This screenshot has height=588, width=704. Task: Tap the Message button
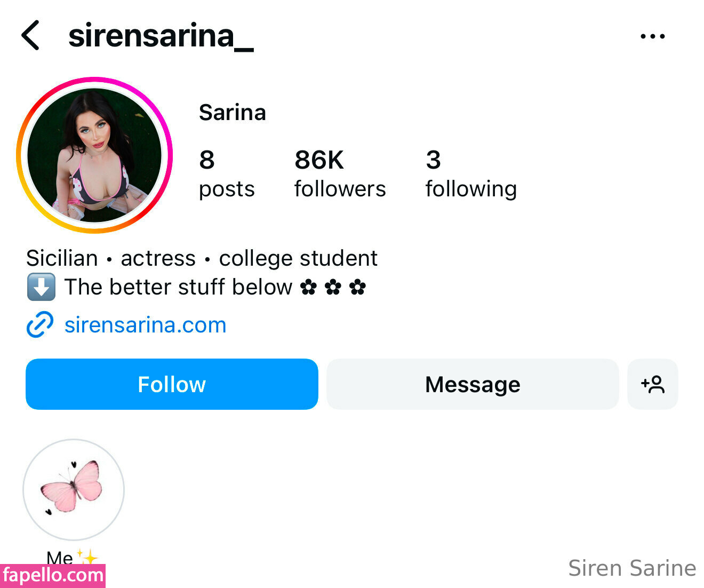(x=472, y=384)
